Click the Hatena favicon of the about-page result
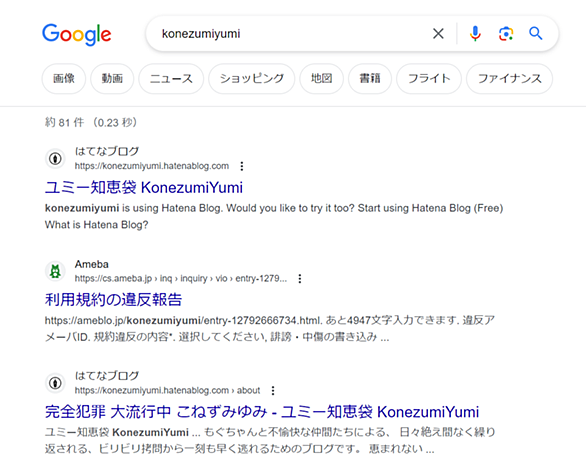586x462 pixels. (x=55, y=383)
